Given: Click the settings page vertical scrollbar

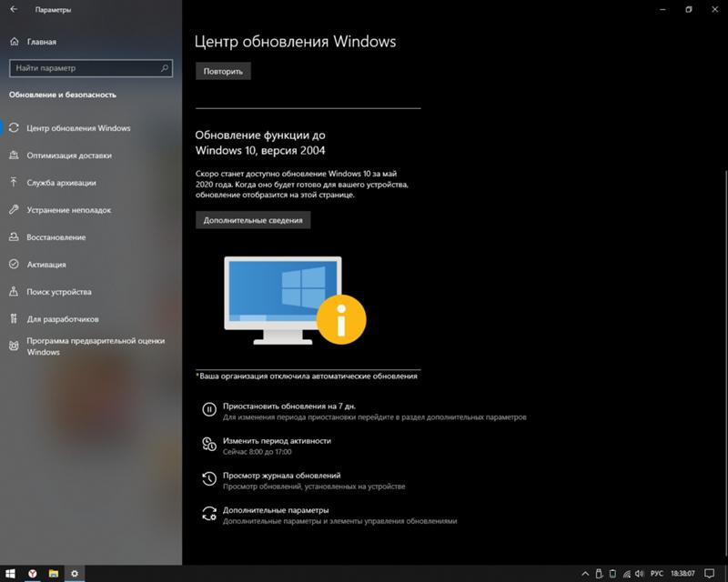Looking at the screenshot, I should pos(725,362).
